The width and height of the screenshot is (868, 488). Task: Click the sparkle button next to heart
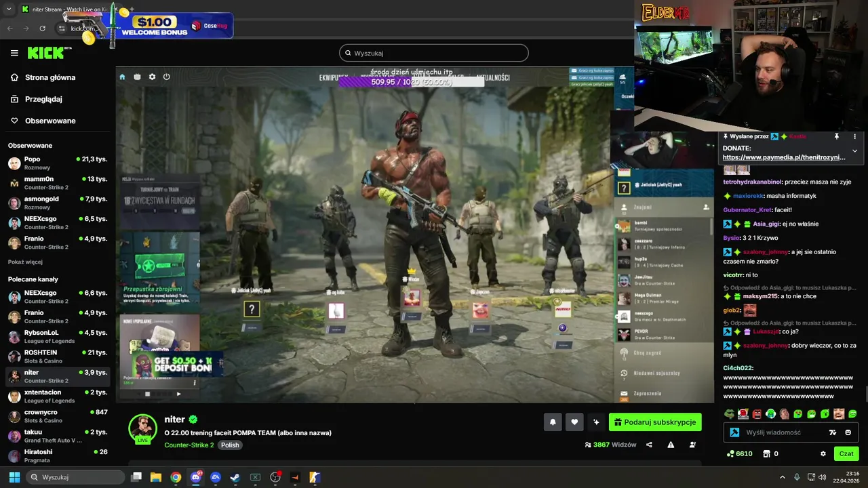tap(596, 422)
